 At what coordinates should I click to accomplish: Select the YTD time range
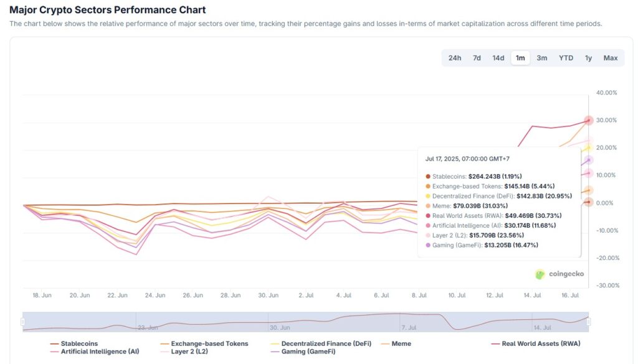point(566,57)
